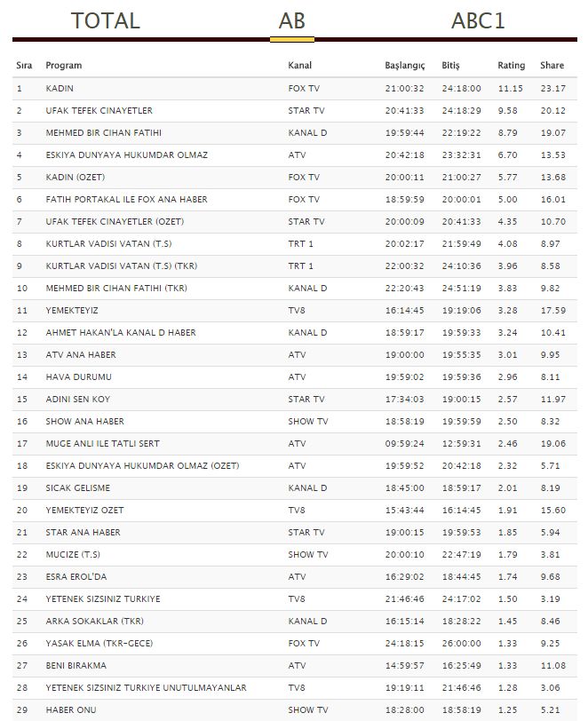Switch to the AB tab

click(291, 20)
